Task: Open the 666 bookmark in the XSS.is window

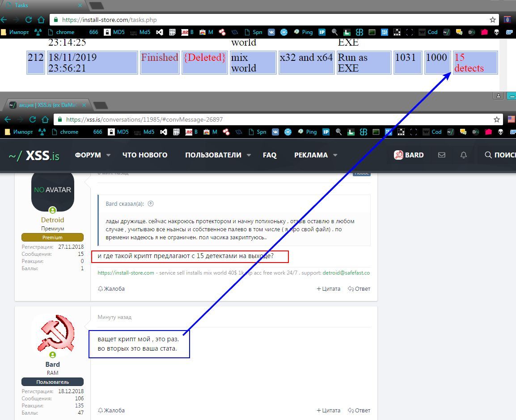Action: tap(98, 132)
